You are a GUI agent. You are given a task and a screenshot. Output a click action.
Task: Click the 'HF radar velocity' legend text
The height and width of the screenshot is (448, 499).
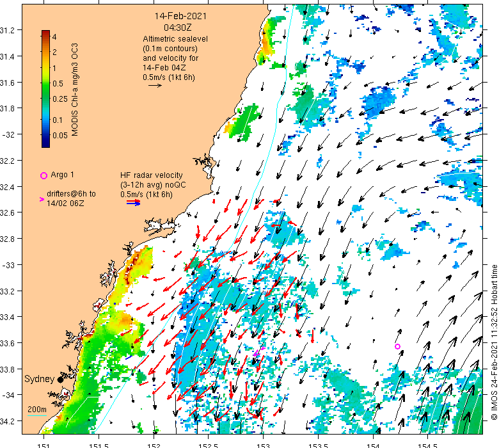tap(152, 175)
